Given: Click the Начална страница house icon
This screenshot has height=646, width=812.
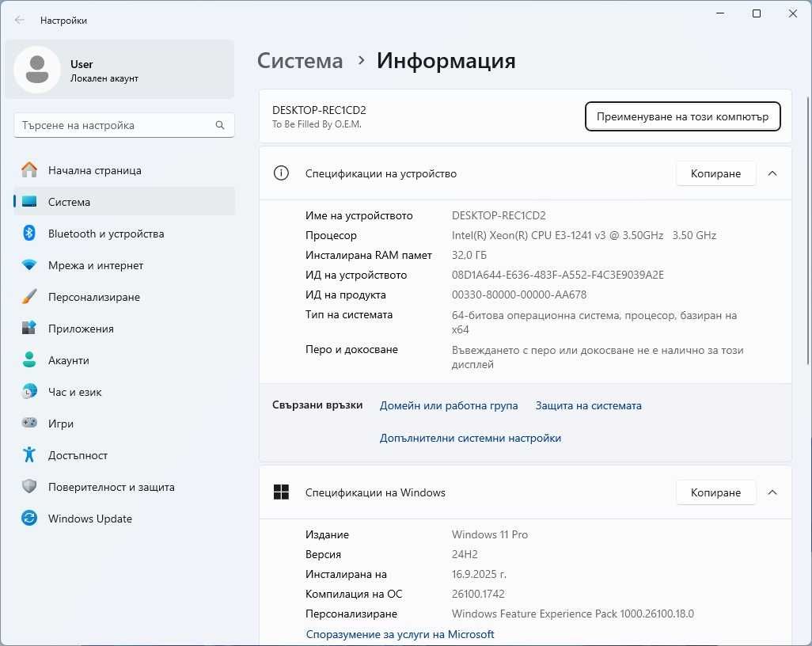Looking at the screenshot, I should pyautogui.click(x=29, y=170).
